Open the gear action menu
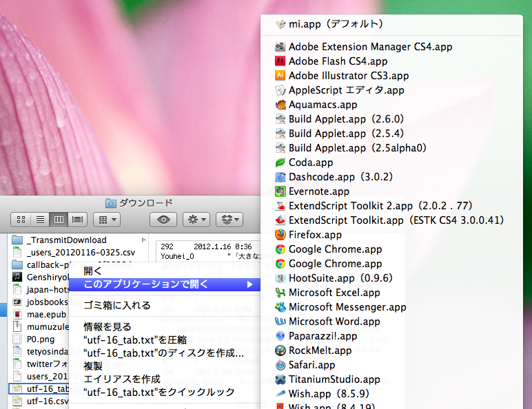 (x=196, y=220)
